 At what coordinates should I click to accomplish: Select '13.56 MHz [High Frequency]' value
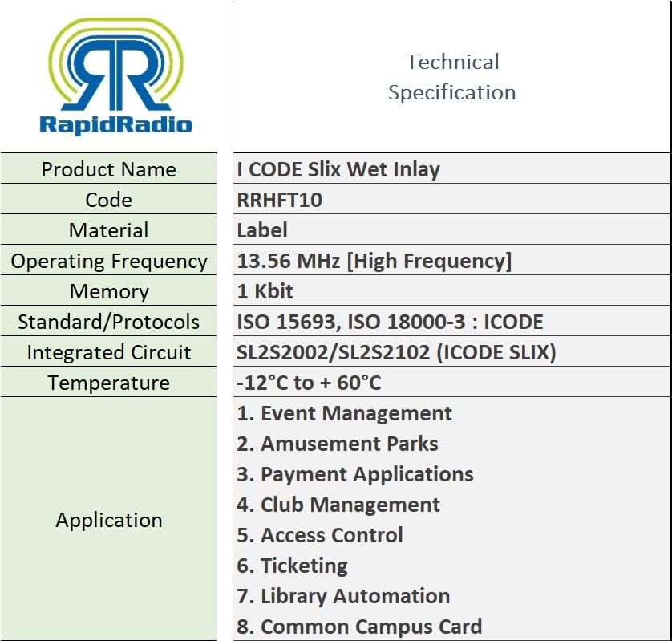click(374, 261)
